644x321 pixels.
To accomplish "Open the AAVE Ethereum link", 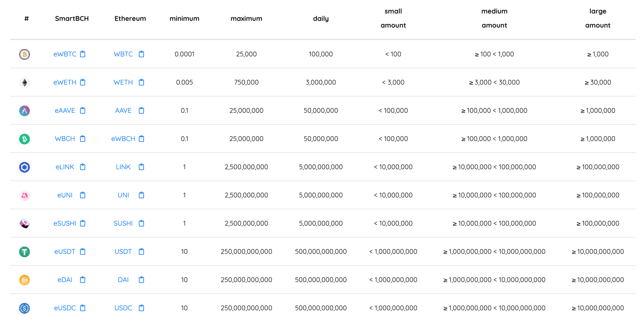I will 123,111.
